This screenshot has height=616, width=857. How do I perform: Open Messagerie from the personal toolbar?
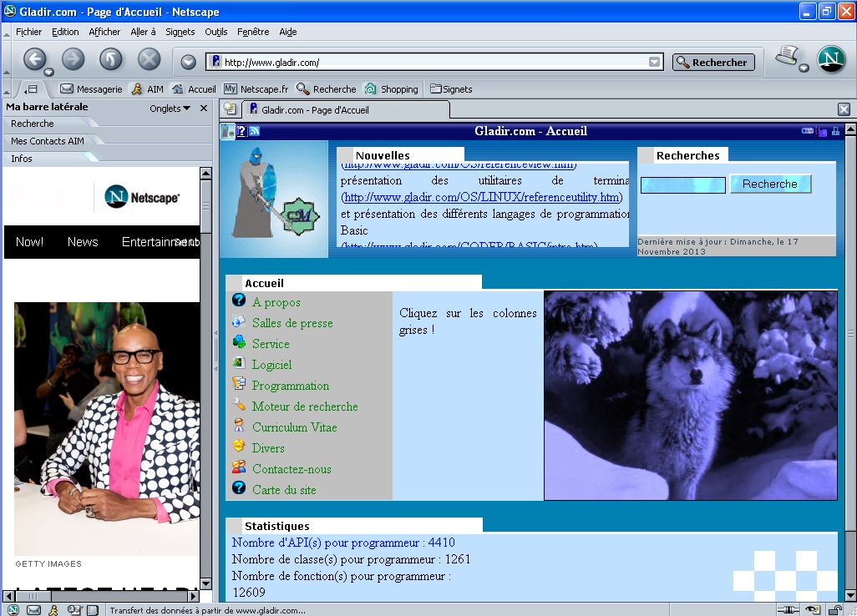point(91,89)
